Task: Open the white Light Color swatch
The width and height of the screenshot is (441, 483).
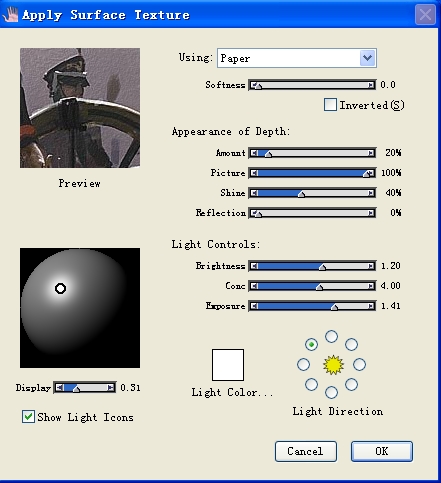Action: [228, 365]
